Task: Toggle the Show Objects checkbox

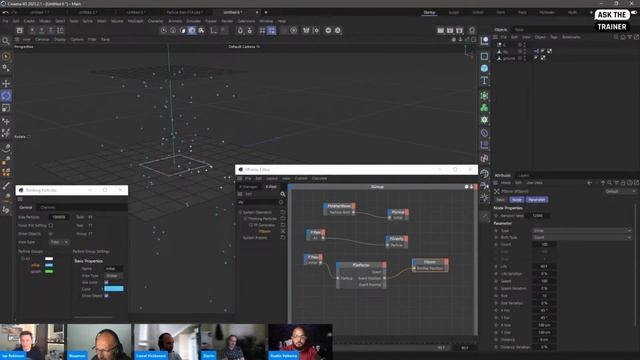Action: [x=51, y=234]
